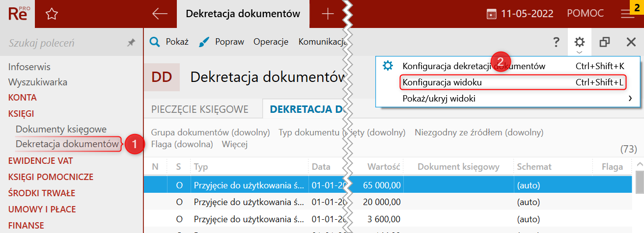The width and height of the screenshot is (644, 233).
Task: Expand the ŚRODKI TRWAŁE section
Action: [x=41, y=193]
